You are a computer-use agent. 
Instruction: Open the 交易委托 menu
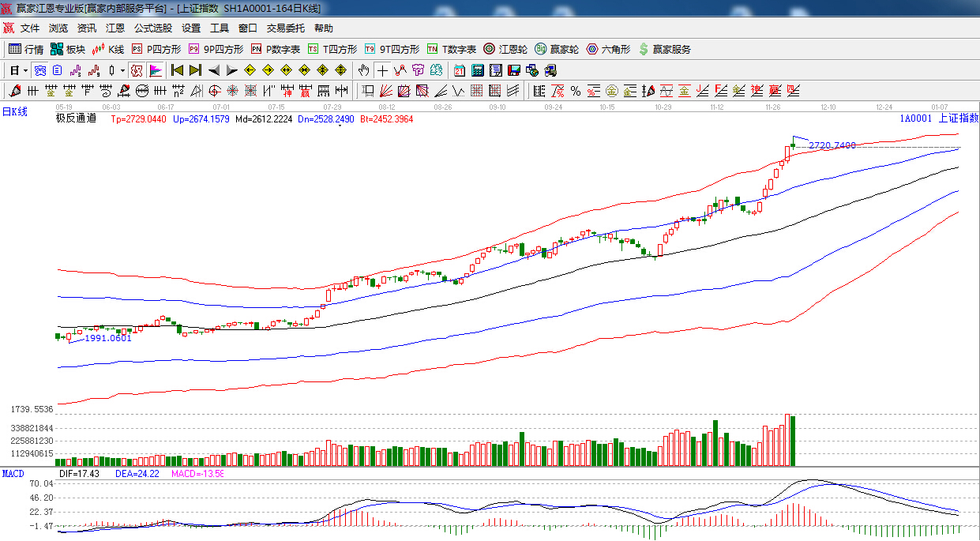point(285,28)
